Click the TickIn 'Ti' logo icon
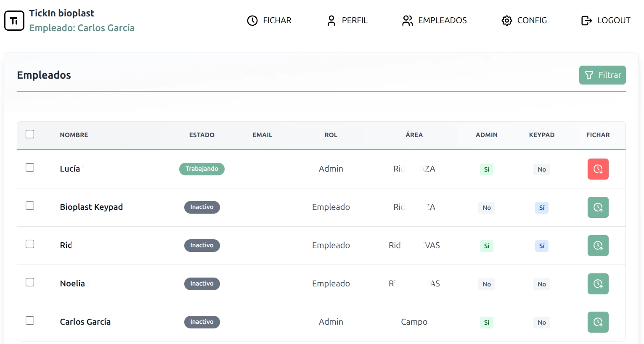The image size is (644, 344). click(14, 21)
